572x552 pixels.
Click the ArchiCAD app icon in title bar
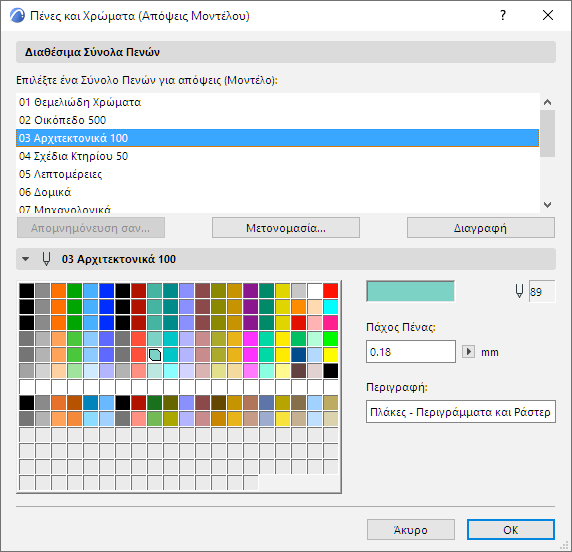click(x=17, y=16)
